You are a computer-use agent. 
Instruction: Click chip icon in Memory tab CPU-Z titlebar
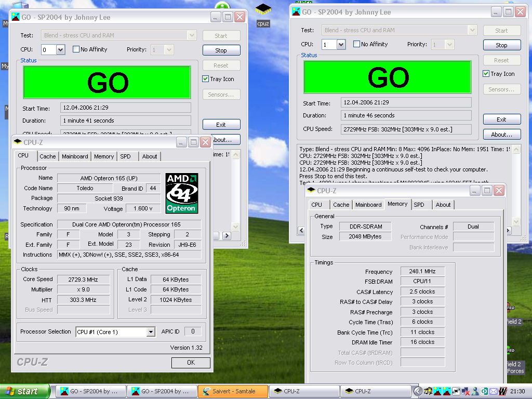click(x=311, y=190)
